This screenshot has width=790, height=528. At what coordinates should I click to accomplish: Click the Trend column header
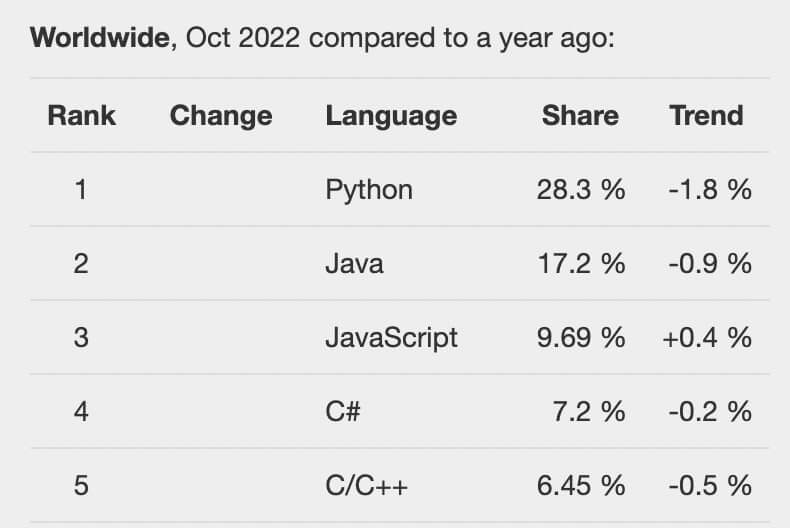[706, 115]
